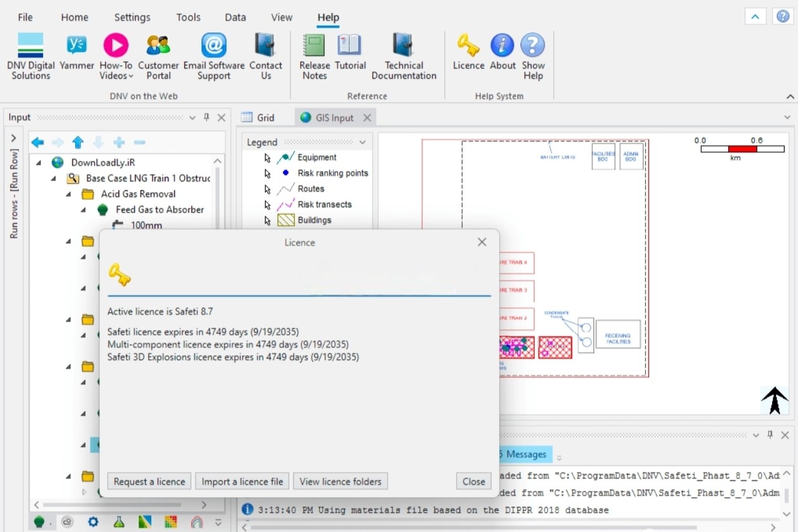Switch to the Data ribbon tab
This screenshot has width=798, height=532.
pos(235,17)
